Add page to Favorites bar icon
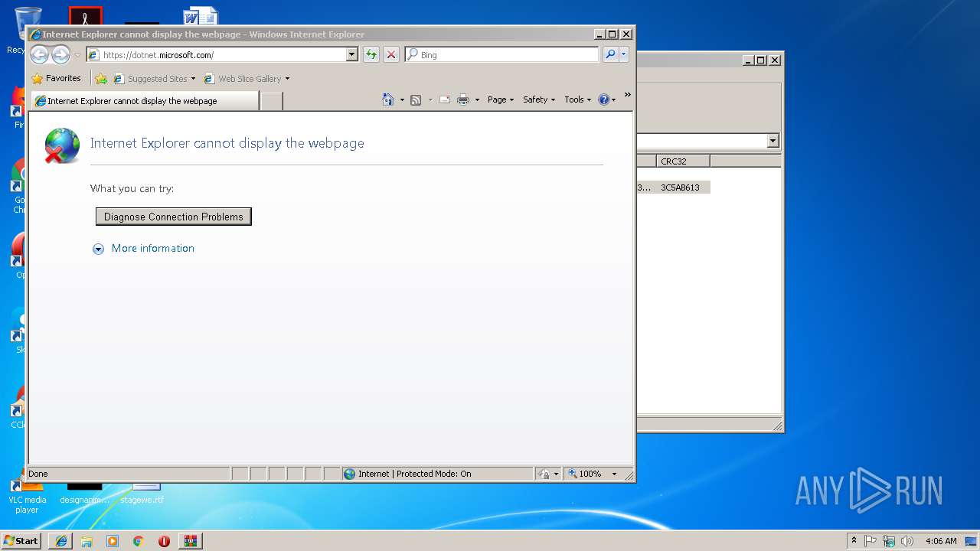 101,78
